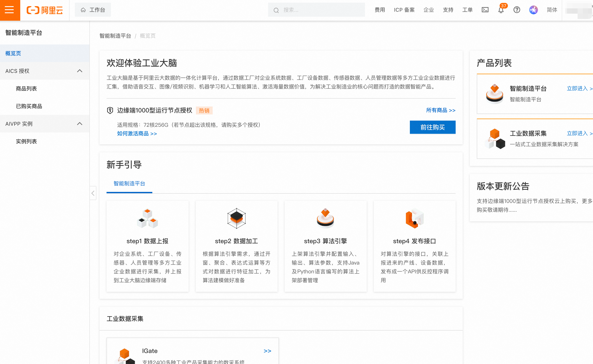This screenshot has height=364, width=593.
Task: Switch language via 简体
Action: pyautogui.click(x=552, y=10)
